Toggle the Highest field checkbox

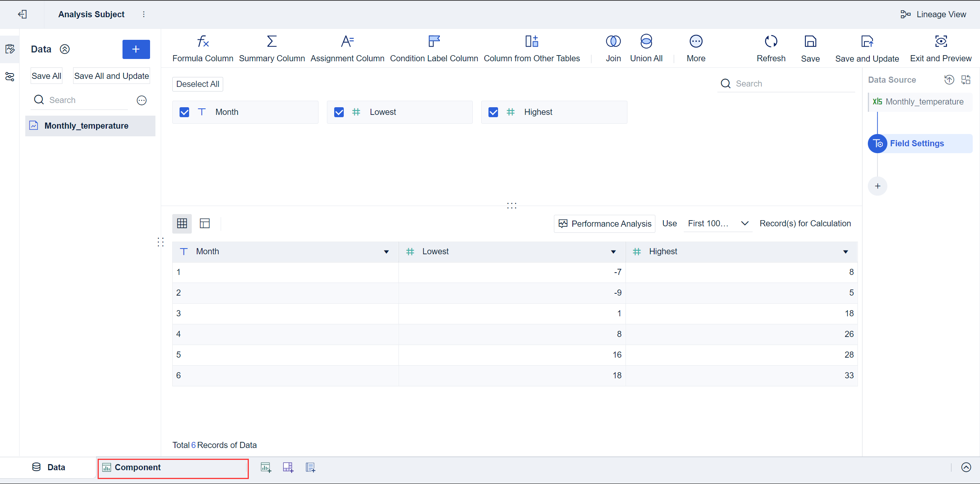coord(493,112)
